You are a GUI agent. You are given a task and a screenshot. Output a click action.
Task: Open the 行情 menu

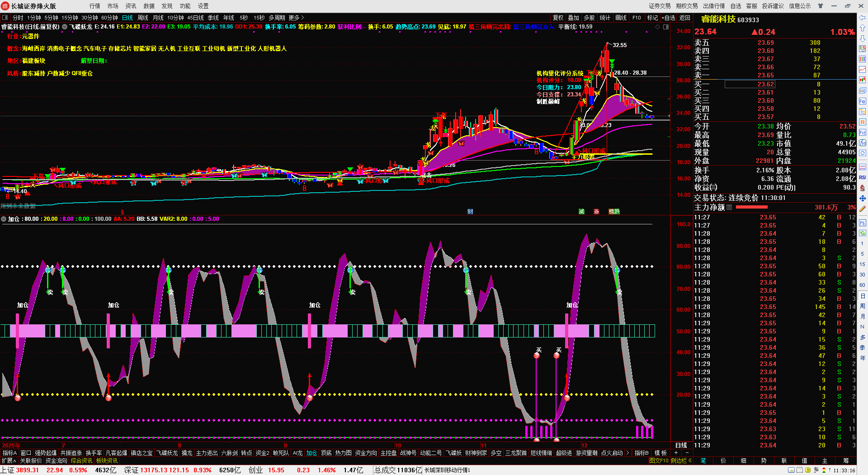95,6
